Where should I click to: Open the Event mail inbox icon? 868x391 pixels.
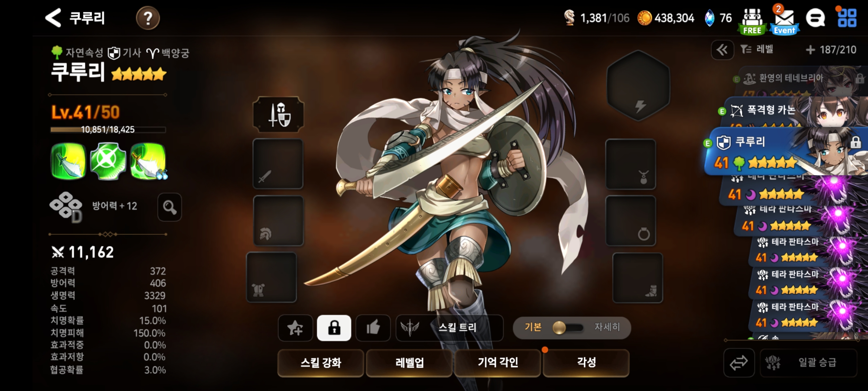click(x=784, y=21)
